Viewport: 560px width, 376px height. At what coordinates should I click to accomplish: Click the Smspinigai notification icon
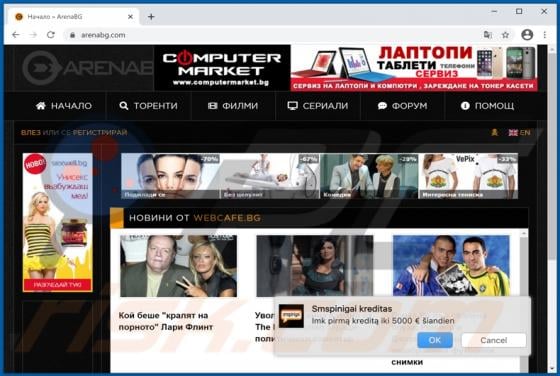tap(291, 316)
